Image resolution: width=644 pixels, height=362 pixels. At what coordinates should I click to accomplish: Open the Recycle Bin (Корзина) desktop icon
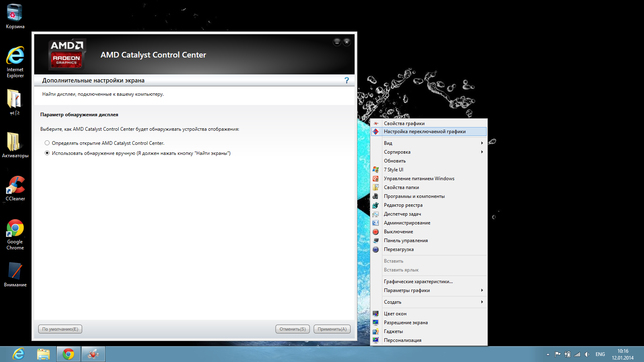click(x=15, y=16)
